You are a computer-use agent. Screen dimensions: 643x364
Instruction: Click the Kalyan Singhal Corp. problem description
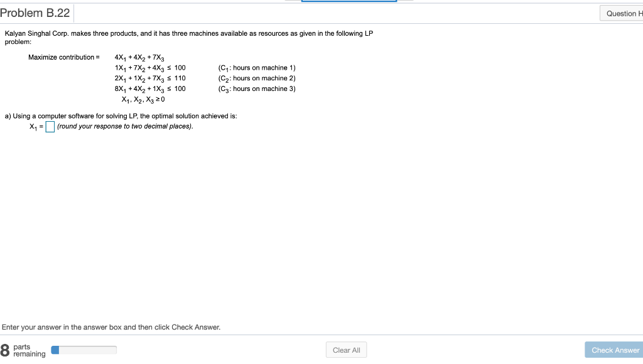pos(187,33)
